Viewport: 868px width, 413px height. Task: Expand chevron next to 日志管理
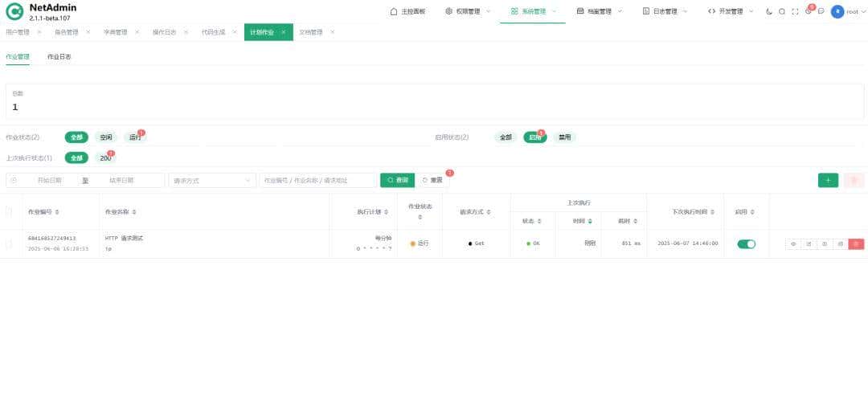pos(686,11)
